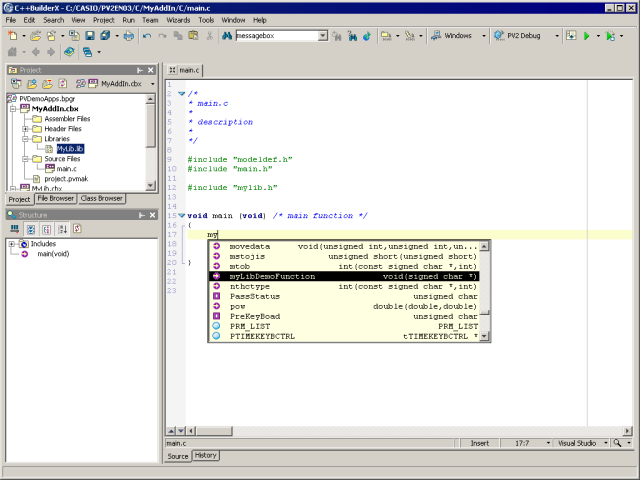Open the Wizards menu
The width and height of the screenshot is (640, 480).
178,20
